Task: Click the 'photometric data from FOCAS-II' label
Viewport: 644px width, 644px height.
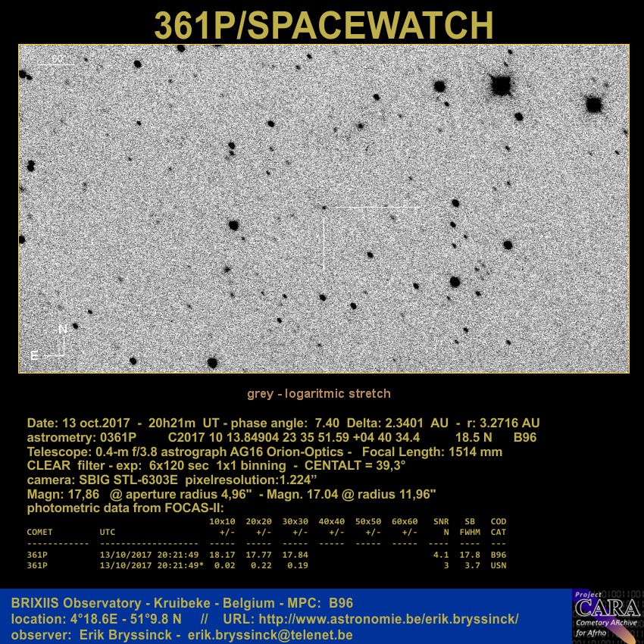Action: (x=126, y=508)
